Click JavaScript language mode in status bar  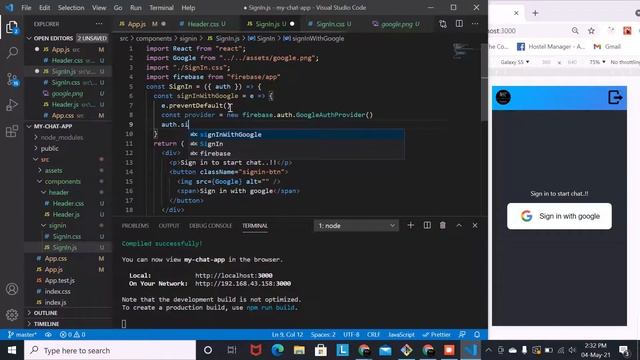click(x=401, y=334)
